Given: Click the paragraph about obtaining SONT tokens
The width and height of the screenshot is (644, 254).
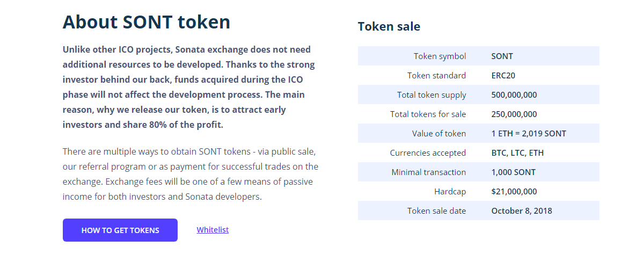Looking at the screenshot, I should (x=191, y=174).
